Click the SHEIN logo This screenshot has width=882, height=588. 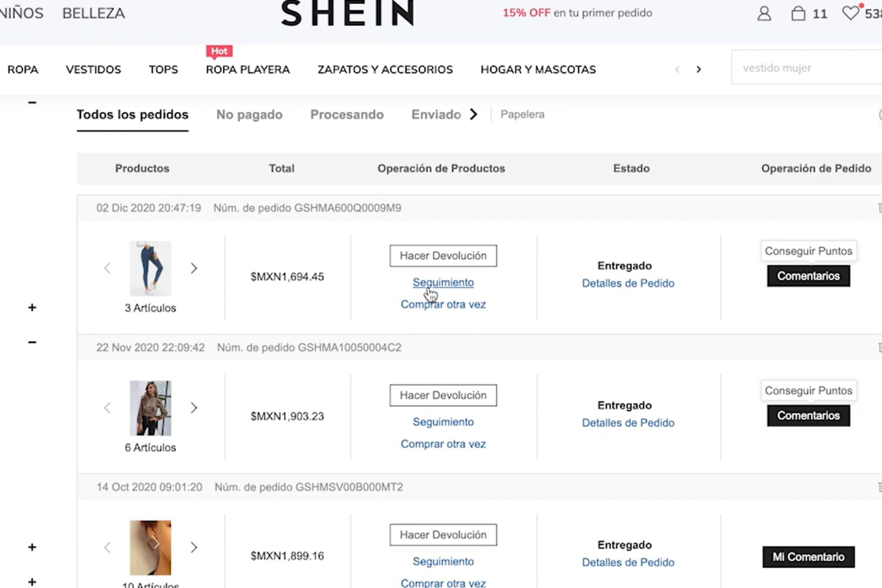pos(348,13)
